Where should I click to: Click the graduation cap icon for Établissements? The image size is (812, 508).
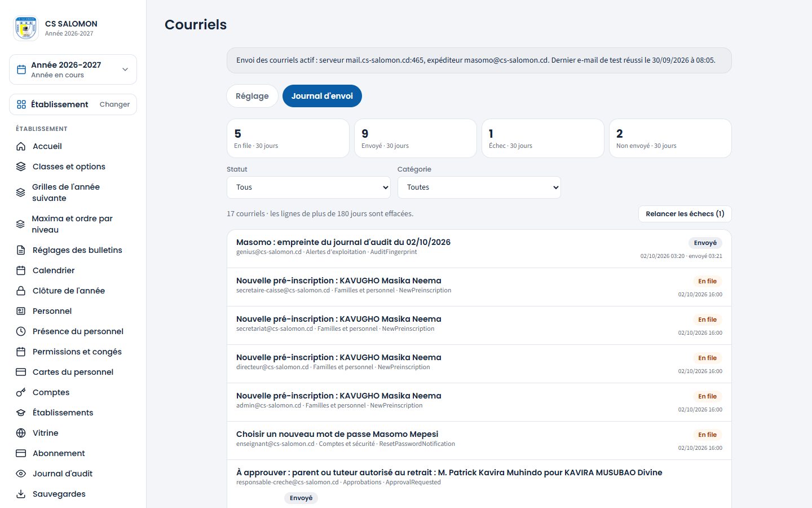click(x=21, y=413)
